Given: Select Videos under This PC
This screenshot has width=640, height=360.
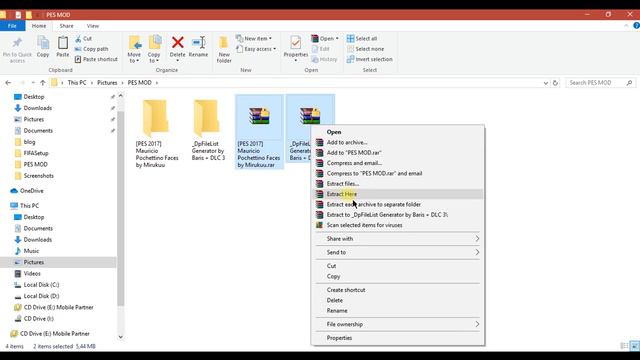Looking at the screenshot, I should pos(32,273).
